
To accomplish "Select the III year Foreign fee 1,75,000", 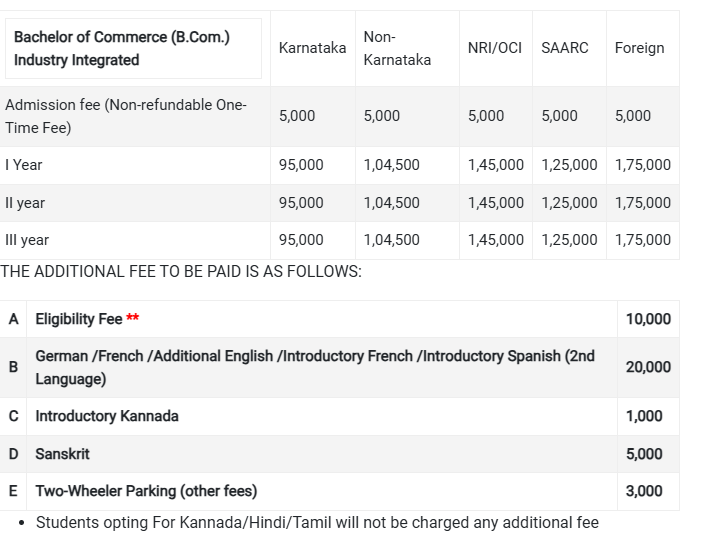I will pos(643,240).
